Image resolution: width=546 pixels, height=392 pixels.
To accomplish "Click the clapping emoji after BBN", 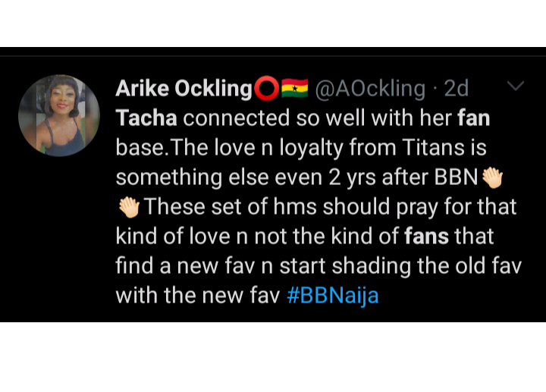I will pos(493,177).
